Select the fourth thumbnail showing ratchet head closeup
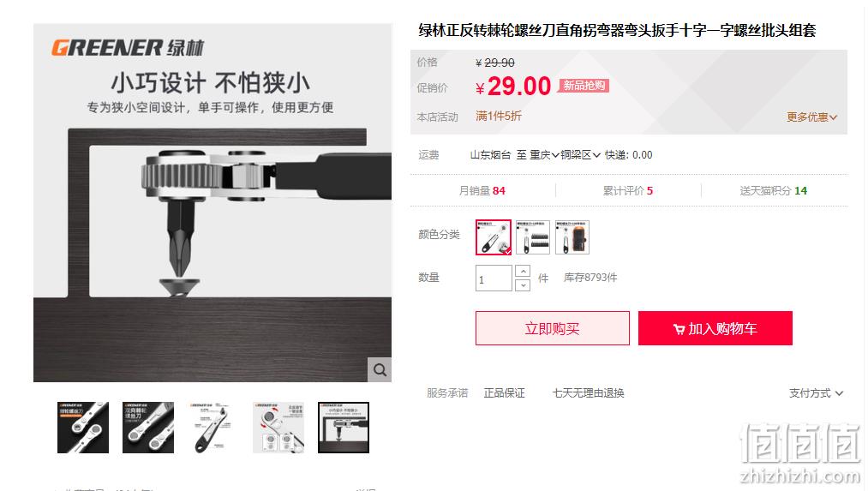This screenshot has width=868, height=491. coord(278,428)
